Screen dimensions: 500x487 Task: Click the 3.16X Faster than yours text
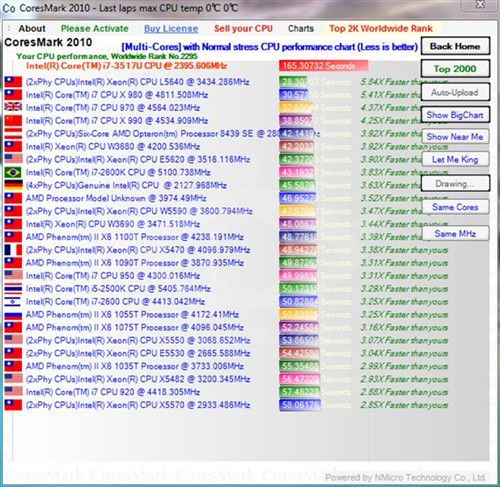[x=404, y=327]
